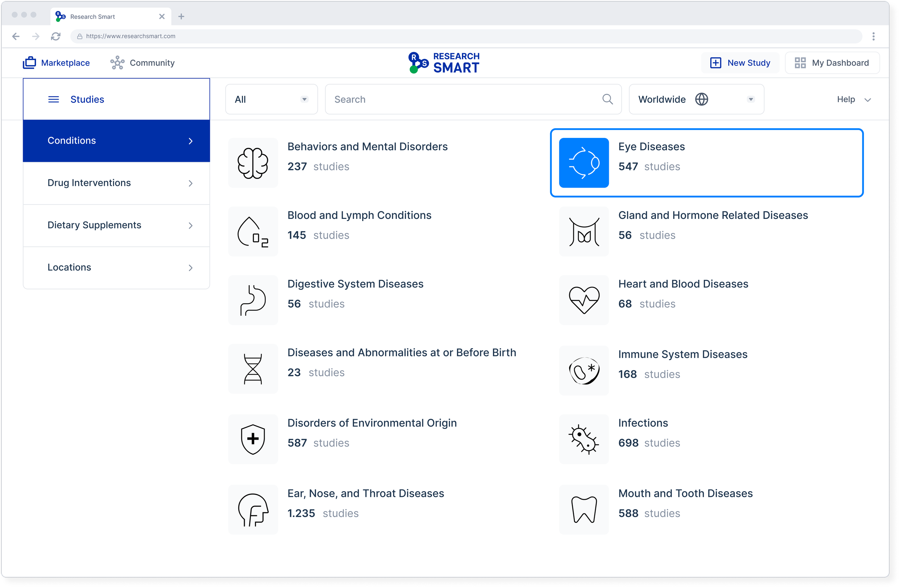
Task: Click the brain icon for Behaviors and Mental Disorders
Action: 253,163
